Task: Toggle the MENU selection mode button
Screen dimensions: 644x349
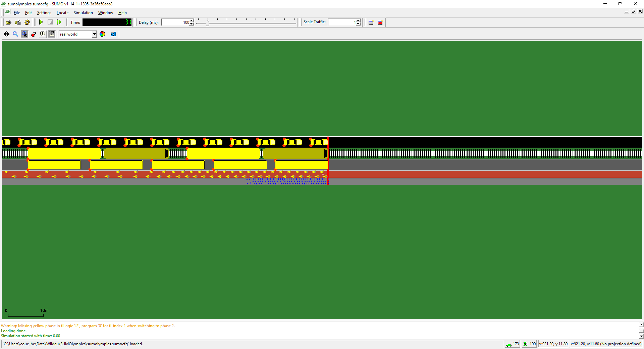Action: point(52,34)
